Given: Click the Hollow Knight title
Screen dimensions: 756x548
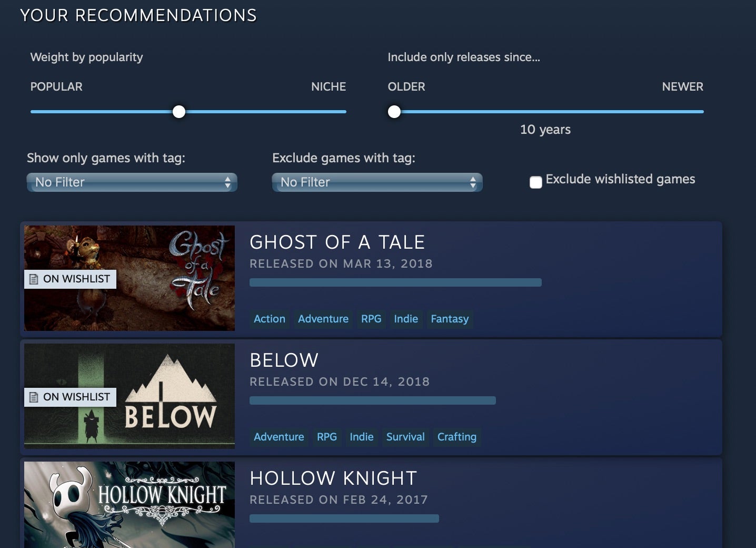Looking at the screenshot, I should 333,478.
